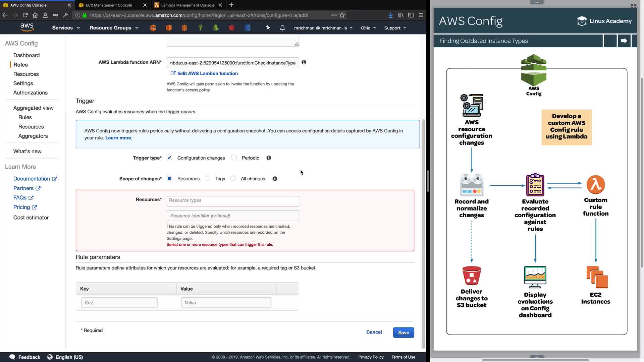Viewport: 644px width, 362px height.
Task: Switch to the Lambda Management Console tab
Action: point(187,5)
